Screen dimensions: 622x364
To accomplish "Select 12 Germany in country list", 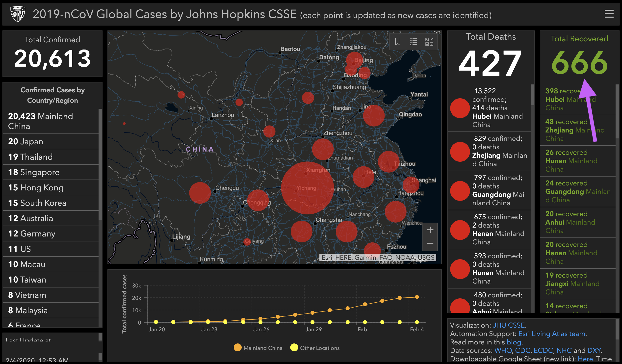I will click(51, 234).
